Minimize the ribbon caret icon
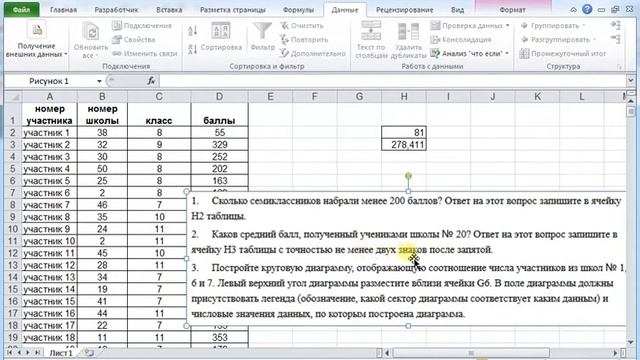 coord(573,9)
